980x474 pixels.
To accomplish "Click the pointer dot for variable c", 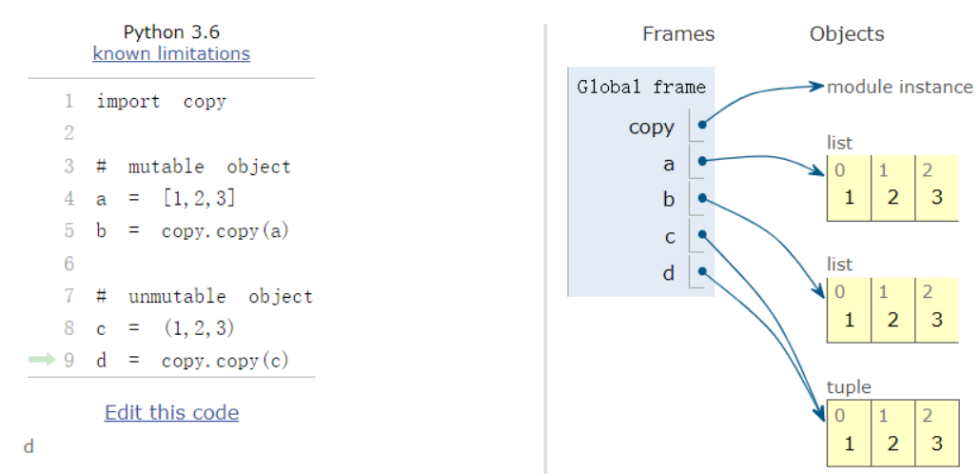I will click(701, 234).
